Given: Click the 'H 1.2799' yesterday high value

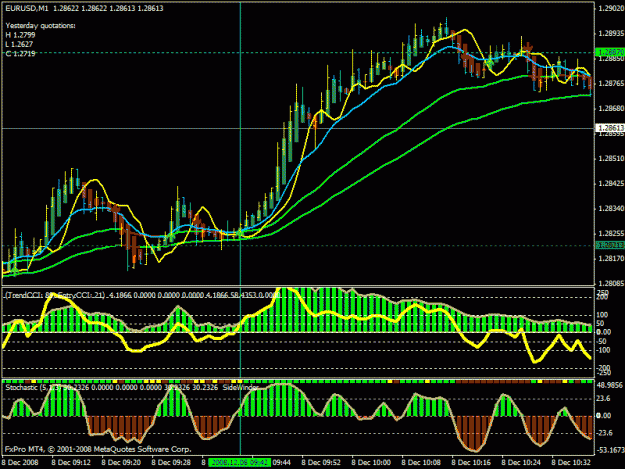Looking at the screenshot, I should point(20,35).
